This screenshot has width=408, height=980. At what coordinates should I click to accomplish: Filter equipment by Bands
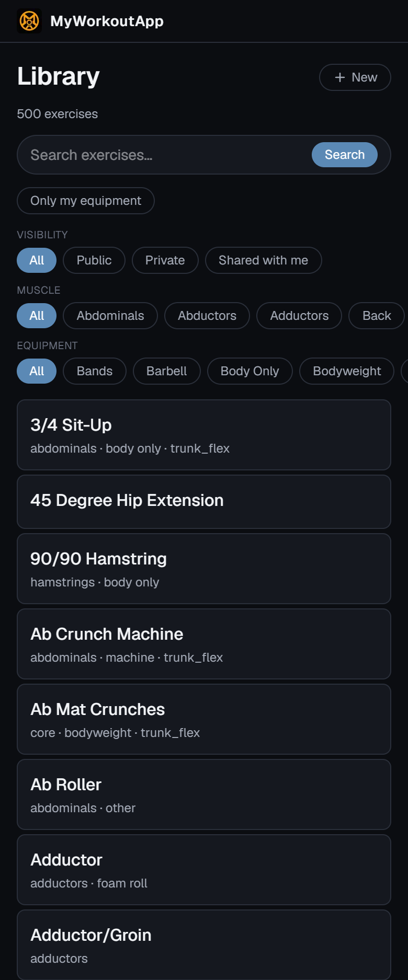click(x=95, y=371)
